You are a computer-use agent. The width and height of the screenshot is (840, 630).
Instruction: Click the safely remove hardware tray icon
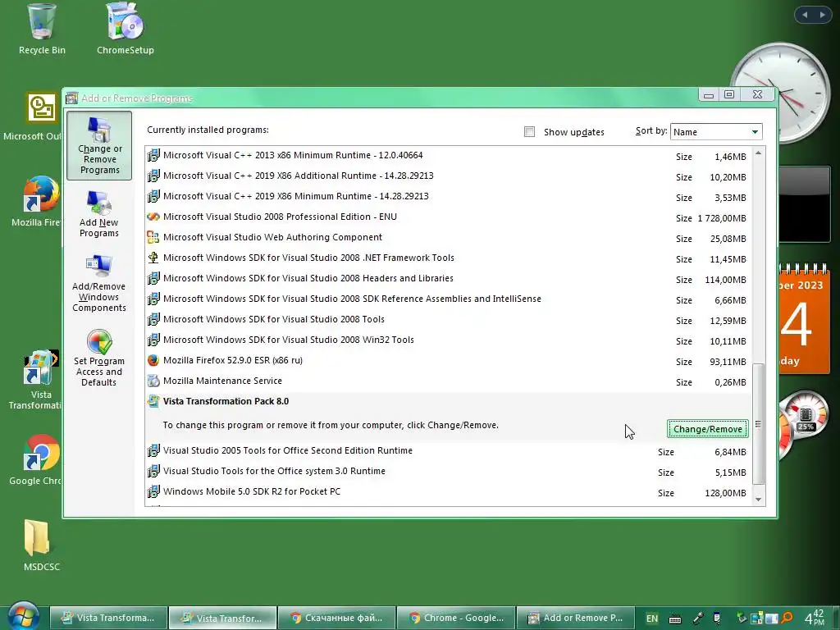(x=742, y=619)
